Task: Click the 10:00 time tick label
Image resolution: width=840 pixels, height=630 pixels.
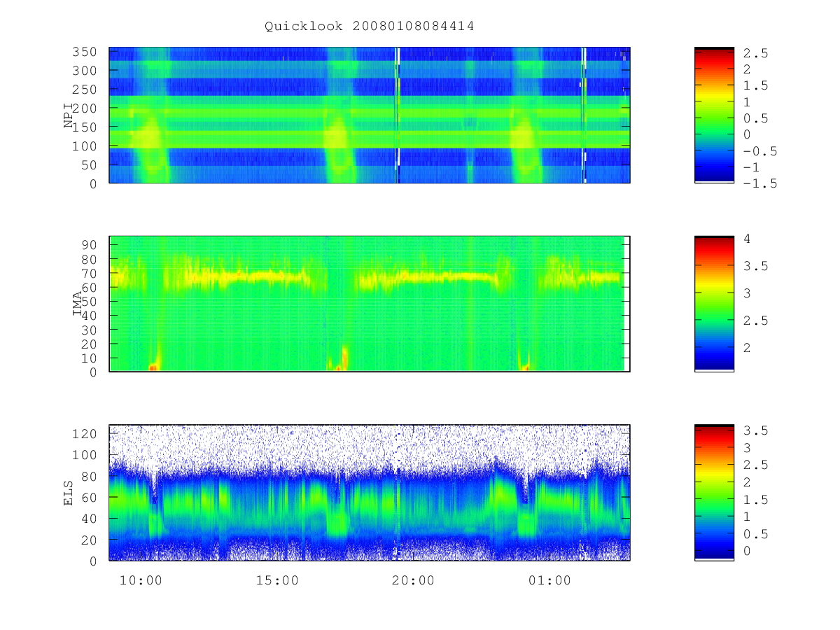Action: tap(141, 581)
